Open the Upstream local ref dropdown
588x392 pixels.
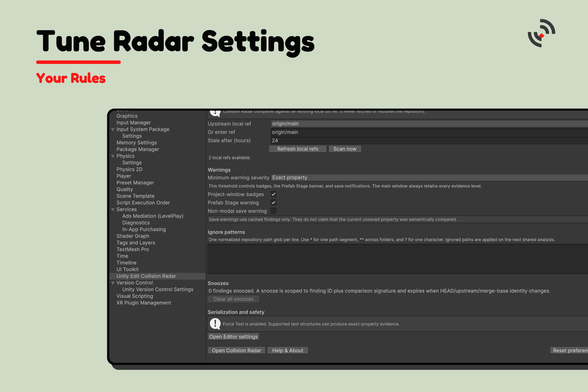click(429, 124)
